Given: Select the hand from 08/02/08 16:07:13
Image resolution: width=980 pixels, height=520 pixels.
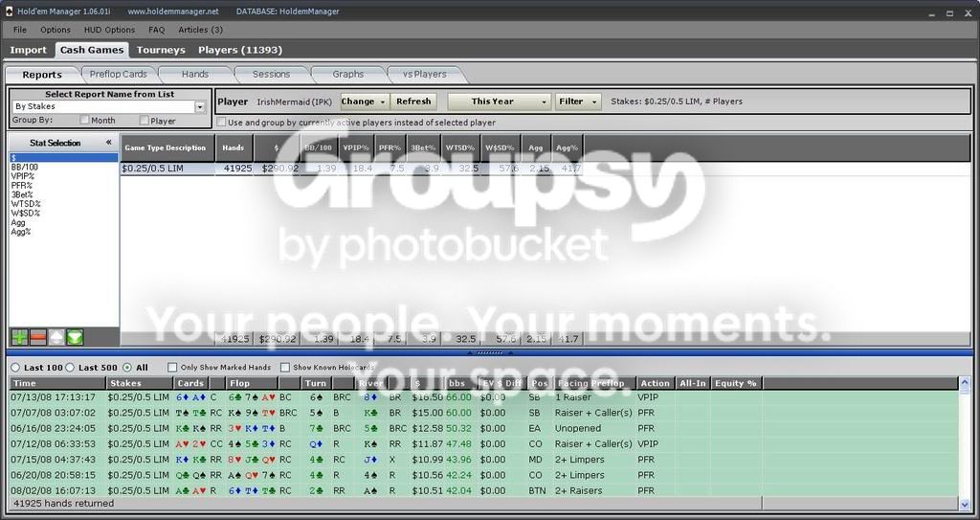Looking at the screenshot, I should coord(484,490).
